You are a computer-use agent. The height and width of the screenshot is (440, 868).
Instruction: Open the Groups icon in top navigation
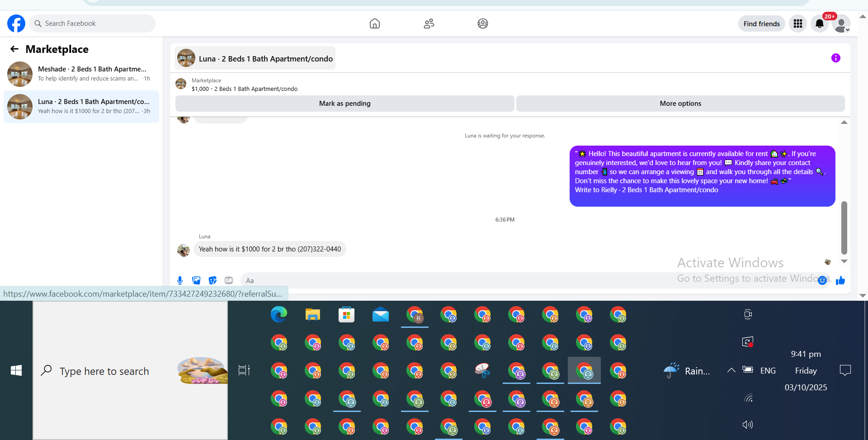point(483,24)
